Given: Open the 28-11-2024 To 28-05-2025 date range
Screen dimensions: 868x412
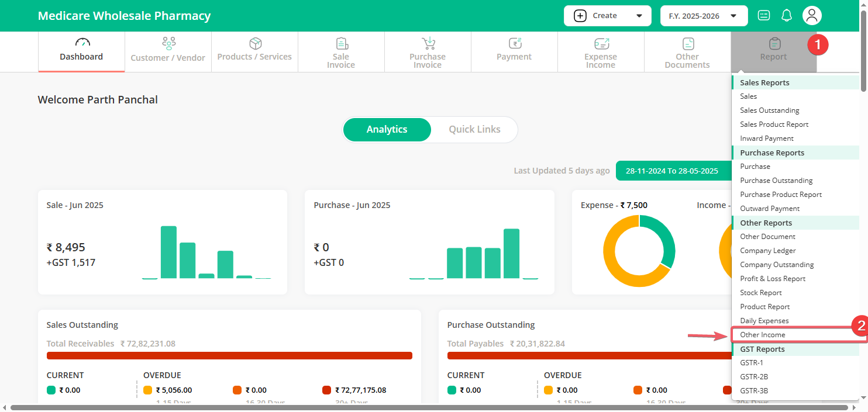Looking at the screenshot, I should tap(672, 171).
